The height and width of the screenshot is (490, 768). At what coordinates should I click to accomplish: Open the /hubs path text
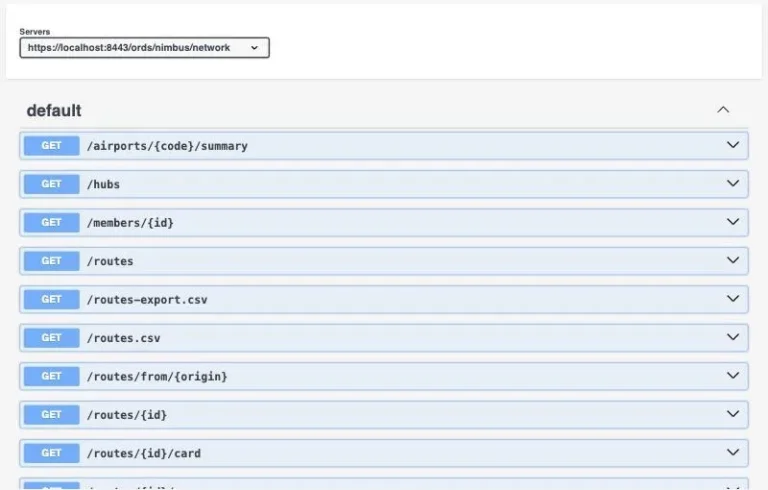click(103, 184)
